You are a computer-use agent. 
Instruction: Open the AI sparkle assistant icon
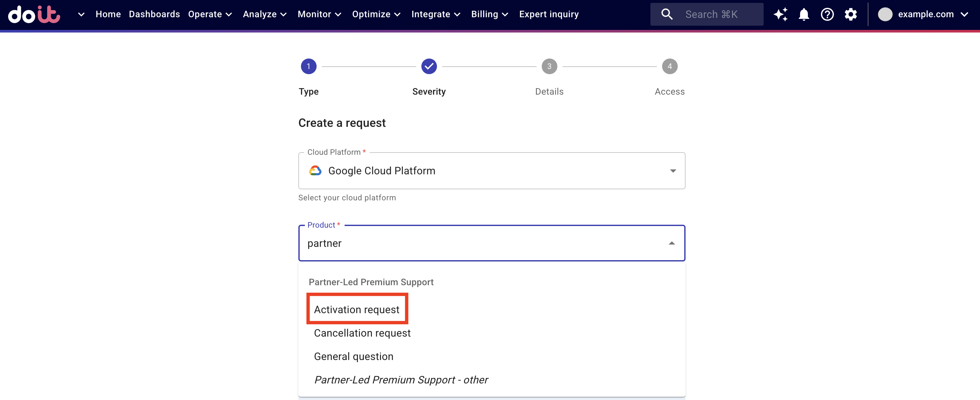click(x=780, y=14)
